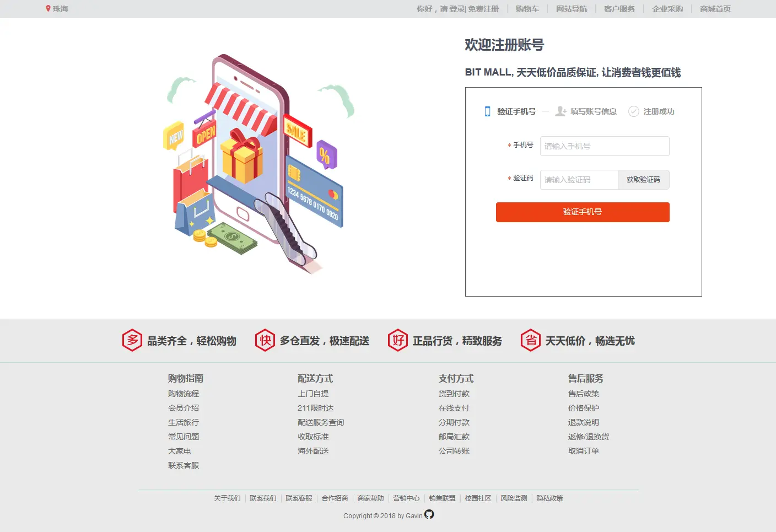The image size is (776, 532).
Task: Click the checkmark icon beside 注册成功
Action: tap(633, 111)
